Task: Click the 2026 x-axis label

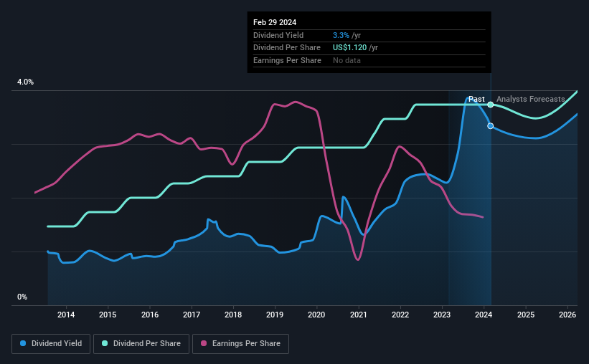Action: pos(567,315)
